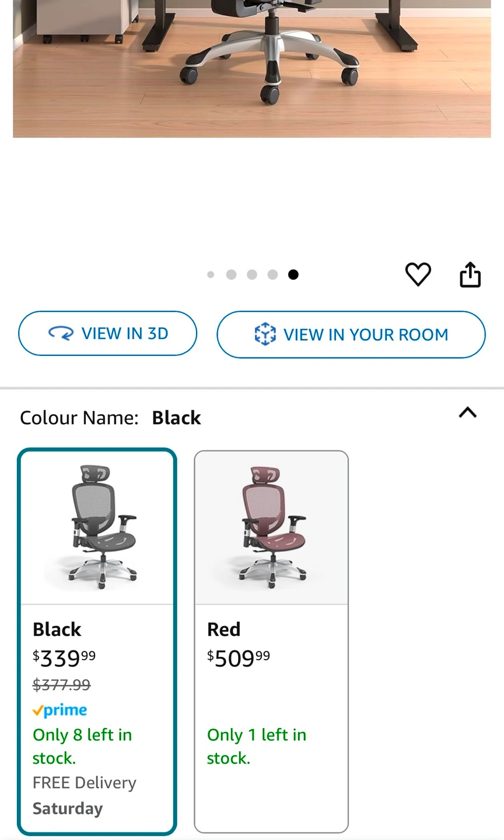Tap the FREE Delivery Saturday text

click(x=84, y=795)
